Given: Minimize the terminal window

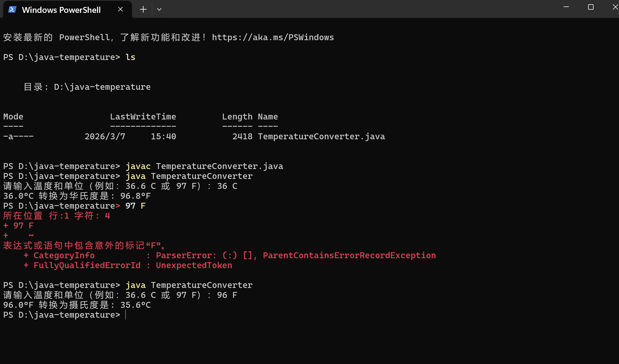Looking at the screenshot, I should click(x=566, y=7).
